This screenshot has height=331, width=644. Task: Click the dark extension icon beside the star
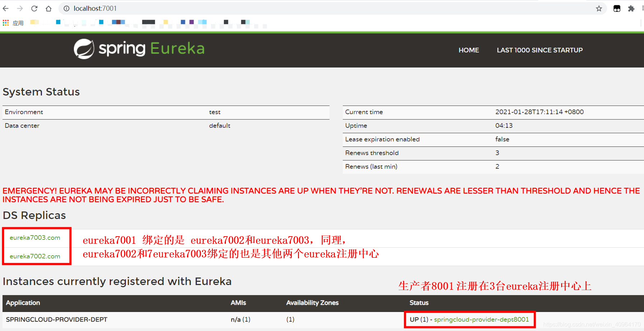(617, 9)
